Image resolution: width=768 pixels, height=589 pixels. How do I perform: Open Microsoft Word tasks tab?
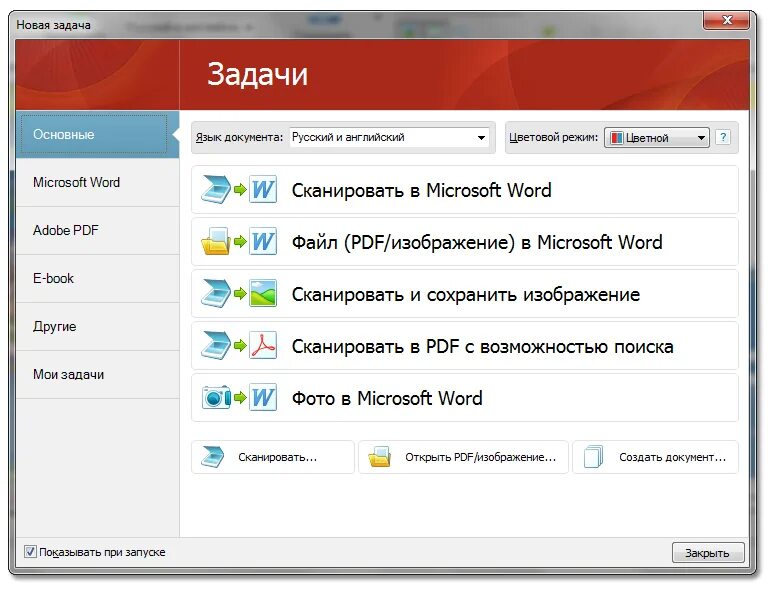pyautogui.click(x=97, y=183)
